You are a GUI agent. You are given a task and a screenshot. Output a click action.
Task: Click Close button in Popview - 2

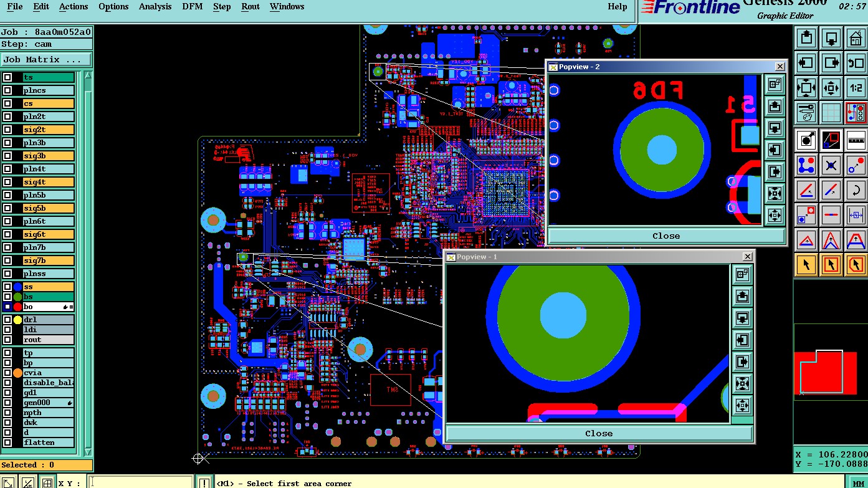coord(666,236)
